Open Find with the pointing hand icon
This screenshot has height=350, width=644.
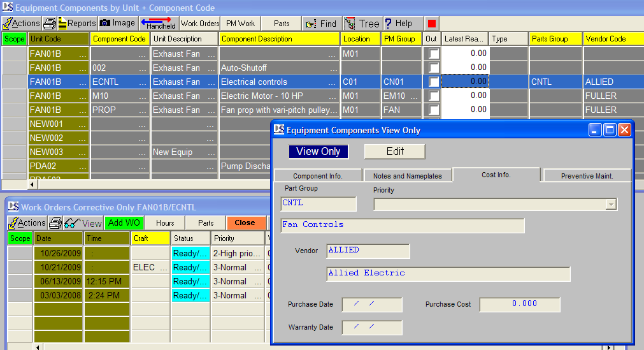[321, 24]
